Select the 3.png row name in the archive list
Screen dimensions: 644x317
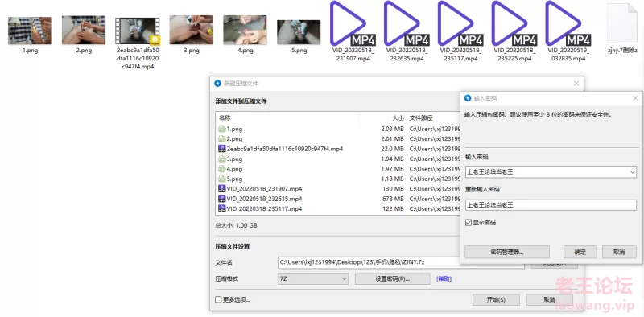234,159
